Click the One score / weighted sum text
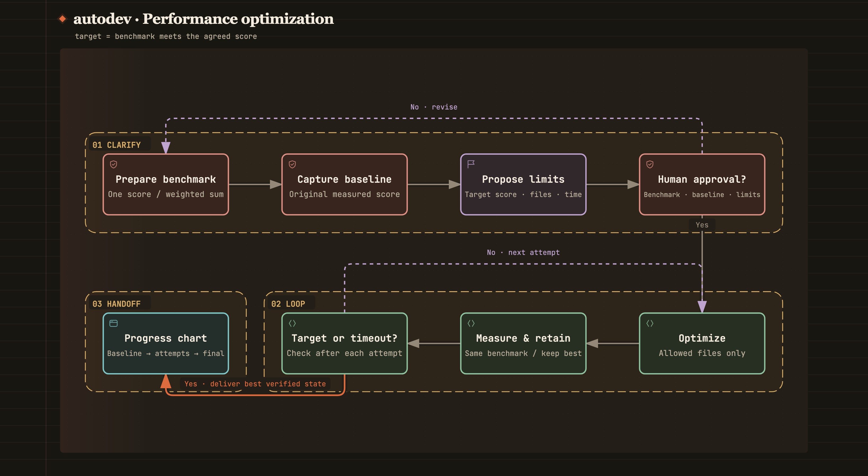Viewport: 868px width, 476px height. coord(166,194)
